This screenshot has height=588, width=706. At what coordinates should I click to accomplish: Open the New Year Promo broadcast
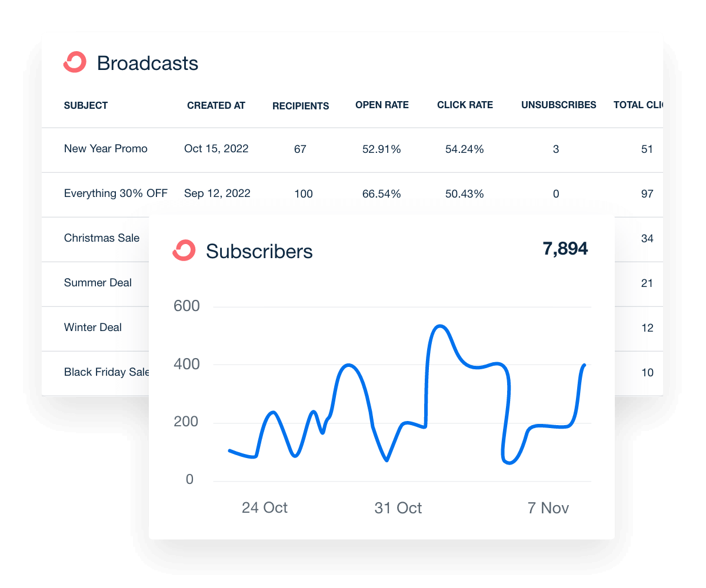(x=106, y=149)
